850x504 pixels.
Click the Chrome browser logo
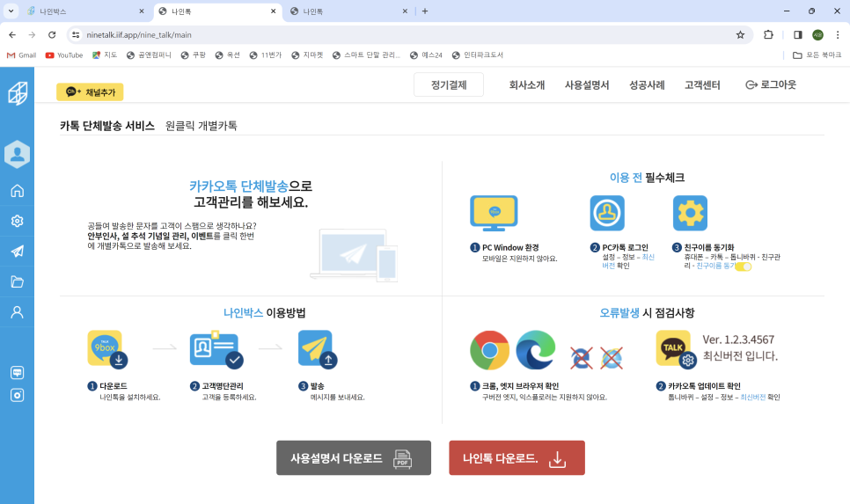489,351
